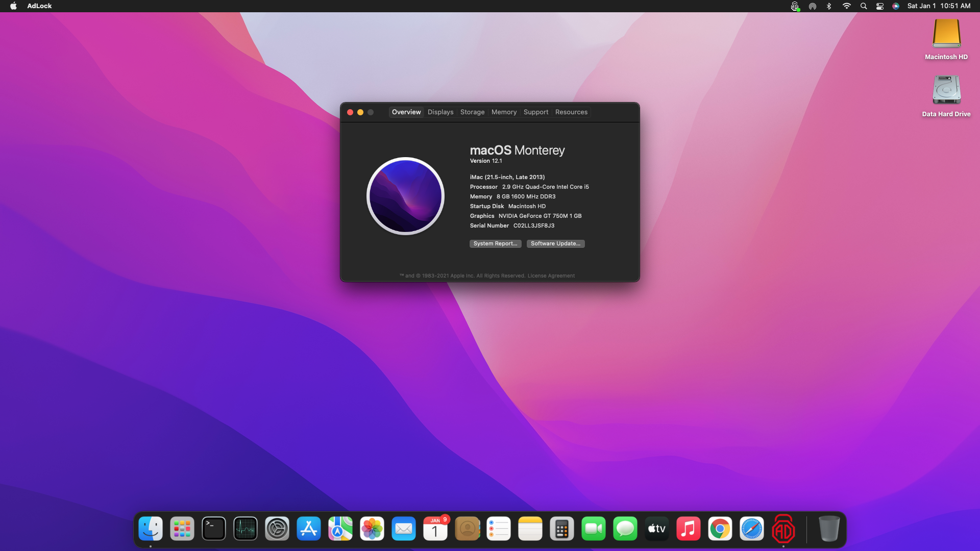980x551 pixels.
Task: Open the Apple menu
Action: pyautogui.click(x=13, y=6)
